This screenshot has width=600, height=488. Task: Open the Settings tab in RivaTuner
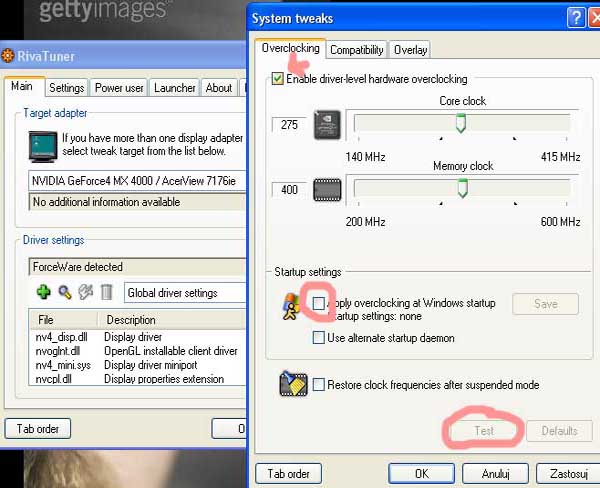pos(67,88)
